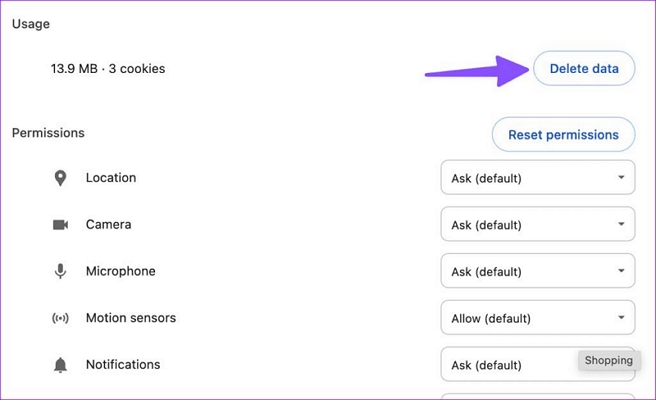Select the Permissions section heading
656x400 pixels.
48,133
